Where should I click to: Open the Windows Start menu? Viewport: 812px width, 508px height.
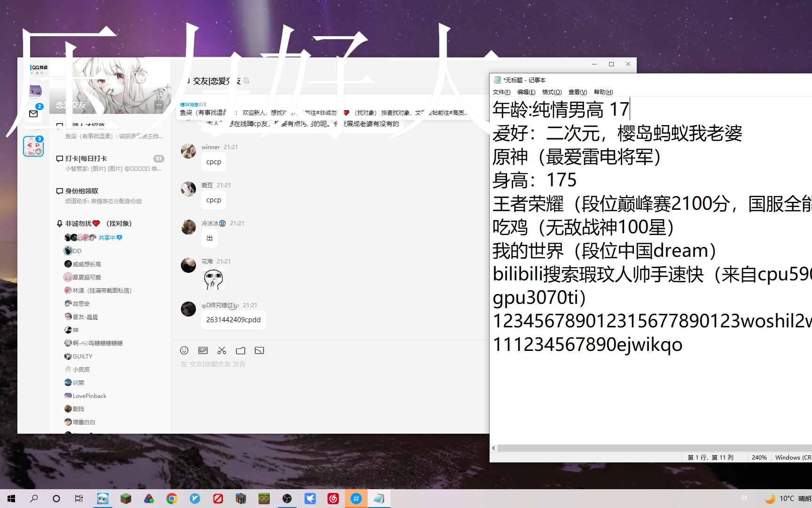(x=11, y=499)
